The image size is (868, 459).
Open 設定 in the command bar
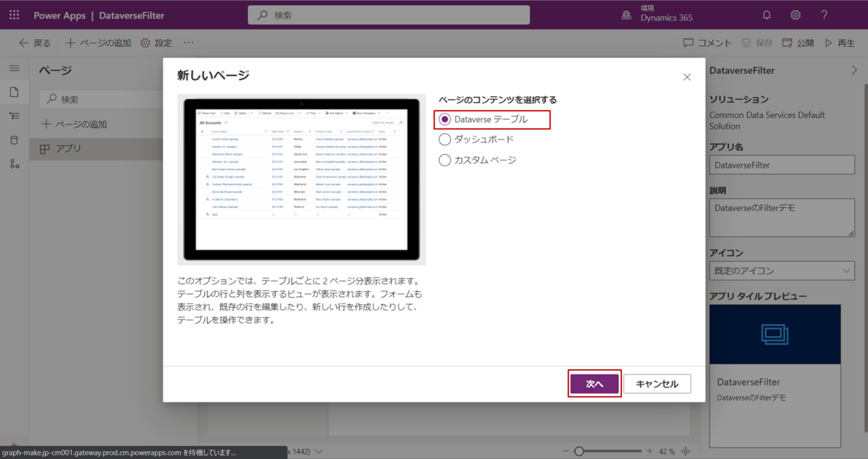156,43
